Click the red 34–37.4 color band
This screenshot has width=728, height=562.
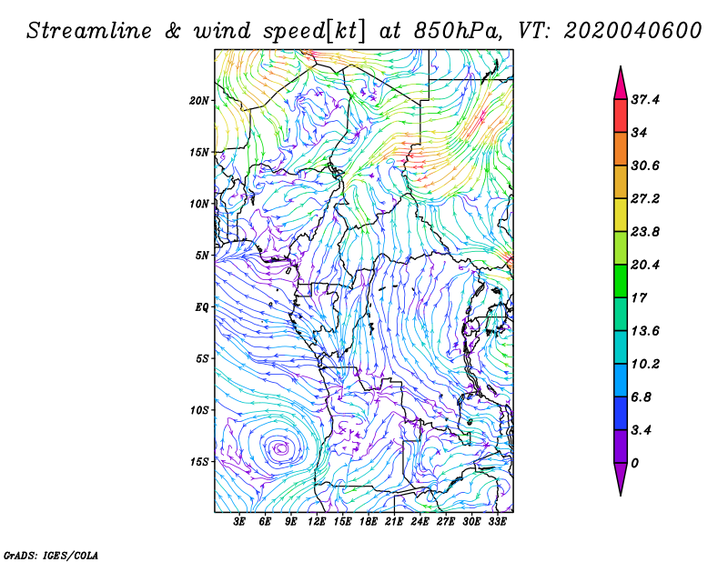pyautogui.click(x=621, y=116)
